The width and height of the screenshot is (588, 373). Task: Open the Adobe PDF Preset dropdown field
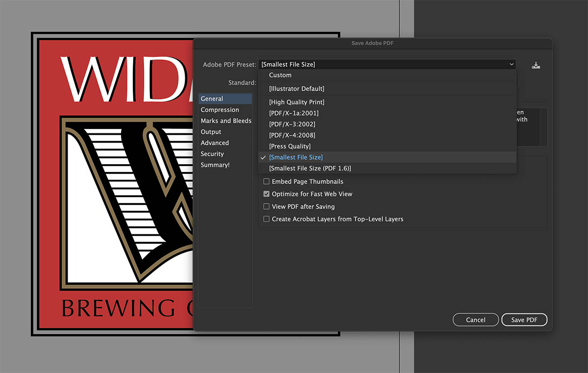(x=387, y=64)
